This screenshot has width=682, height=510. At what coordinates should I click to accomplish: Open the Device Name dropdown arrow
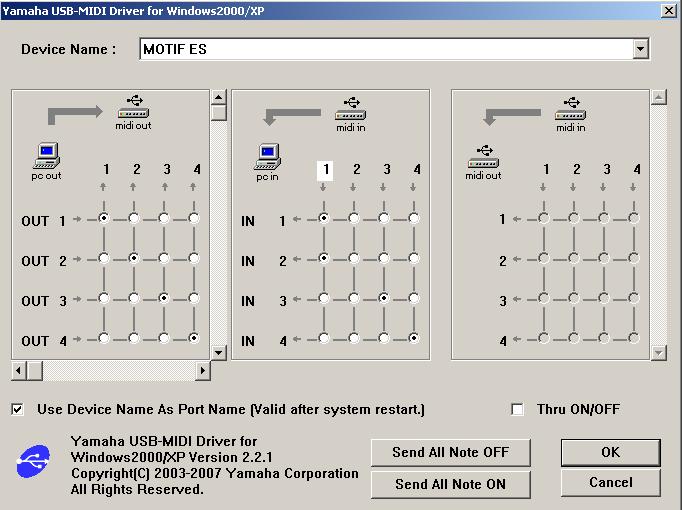point(640,49)
